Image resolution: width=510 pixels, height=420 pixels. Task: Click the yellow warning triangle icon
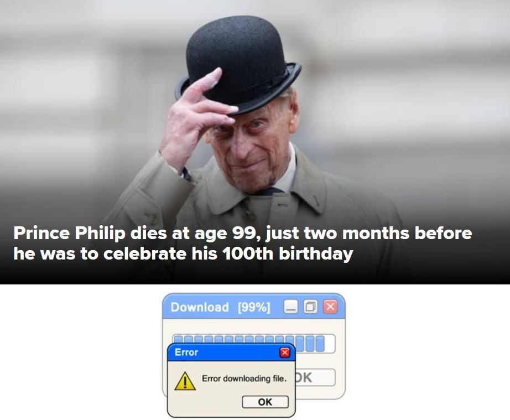tap(185, 381)
